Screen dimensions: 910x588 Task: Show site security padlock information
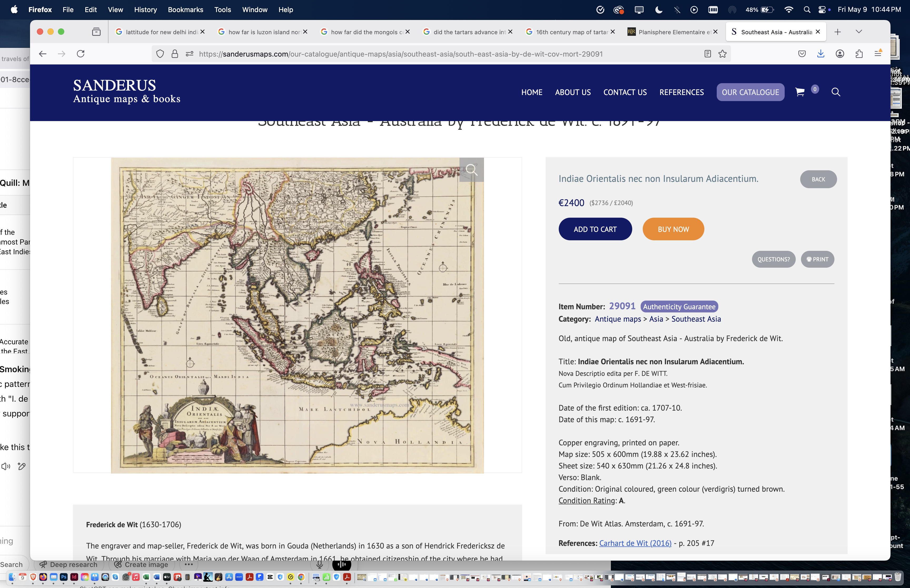click(x=175, y=54)
